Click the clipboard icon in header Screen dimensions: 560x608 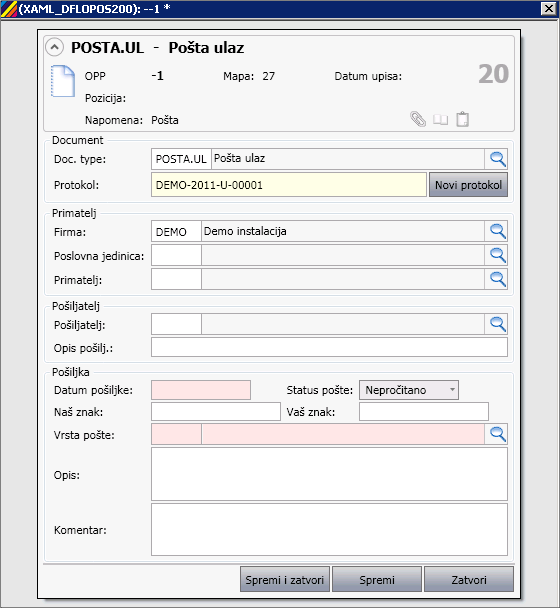(462, 119)
